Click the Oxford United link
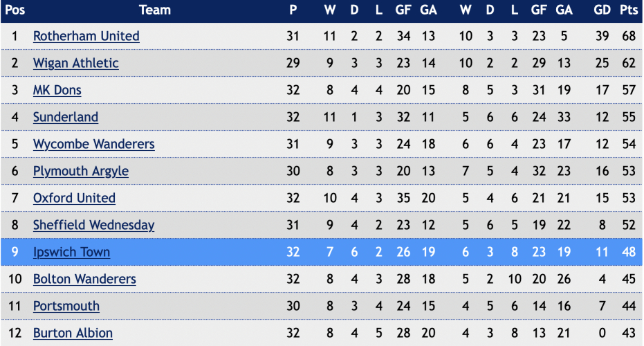This screenshot has width=644, height=346. point(74,198)
